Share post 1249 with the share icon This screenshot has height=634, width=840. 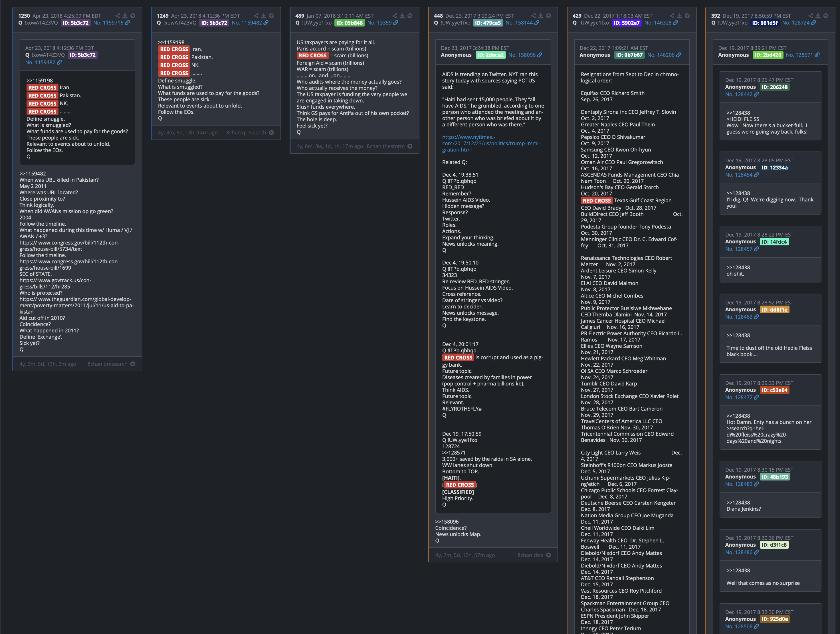[x=256, y=16]
